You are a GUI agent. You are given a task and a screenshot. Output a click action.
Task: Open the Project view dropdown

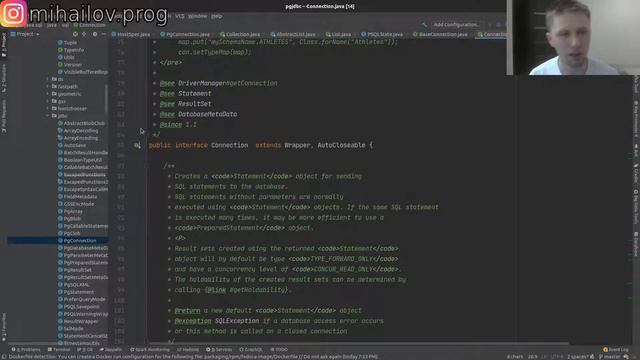coord(25,34)
